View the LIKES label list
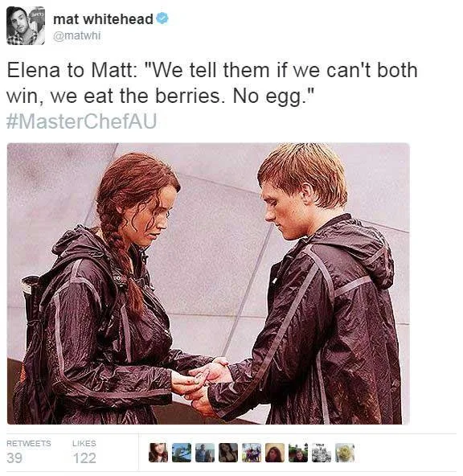 click(x=84, y=443)
